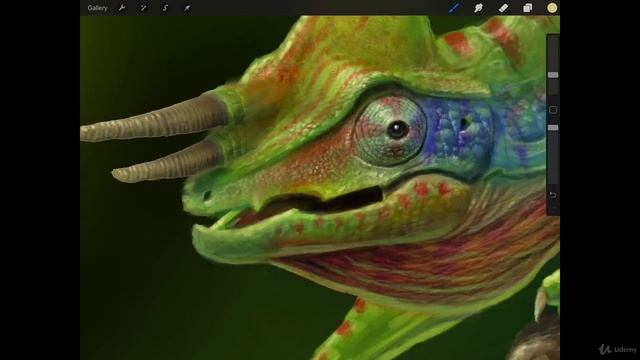640x360 pixels.
Task: Select the Paint brush tool
Action: pyautogui.click(x=454, y=8)
